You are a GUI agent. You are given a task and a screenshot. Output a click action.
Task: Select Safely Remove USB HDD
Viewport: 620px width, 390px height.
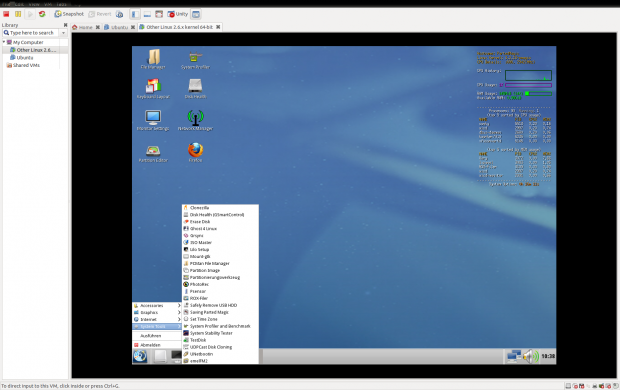[220, 305]
